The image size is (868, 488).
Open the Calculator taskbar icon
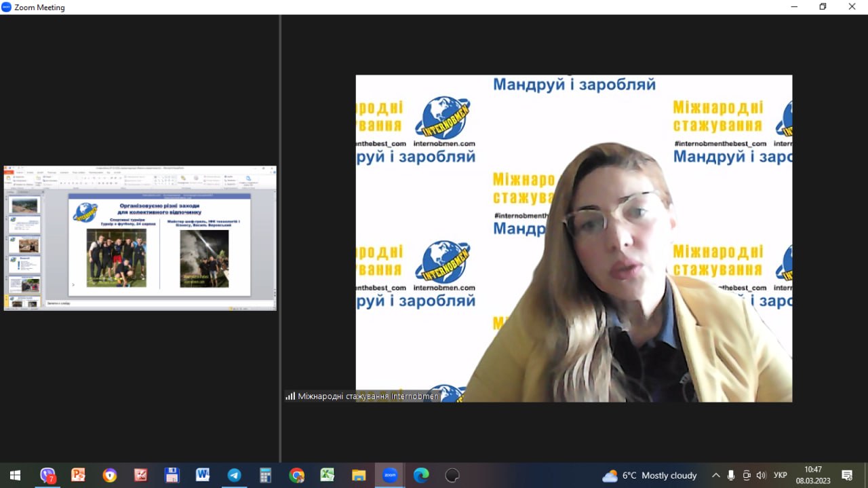click(265, 475)
